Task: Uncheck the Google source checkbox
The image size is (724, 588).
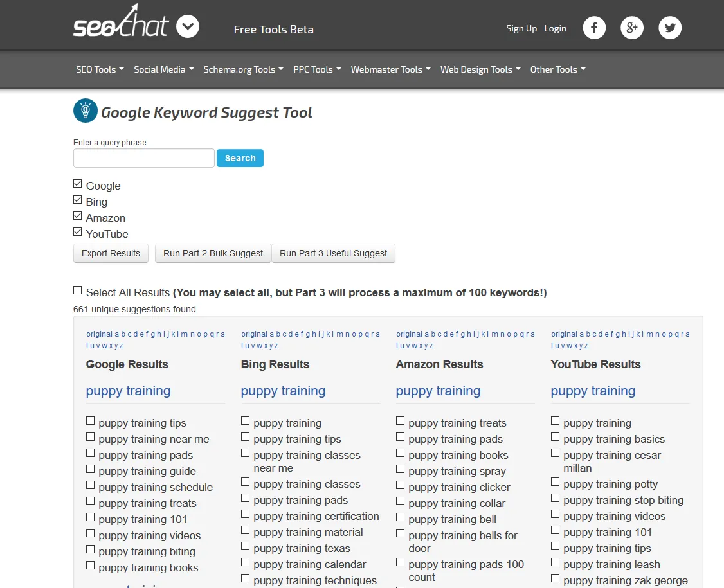Action: (x=78, y=184)
